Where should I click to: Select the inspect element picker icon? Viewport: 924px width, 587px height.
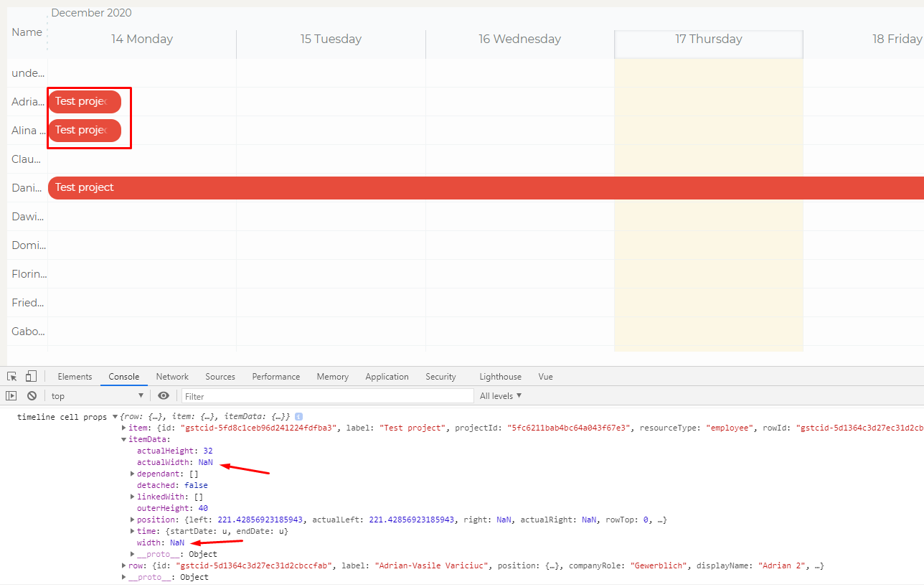tap(11, 376)
